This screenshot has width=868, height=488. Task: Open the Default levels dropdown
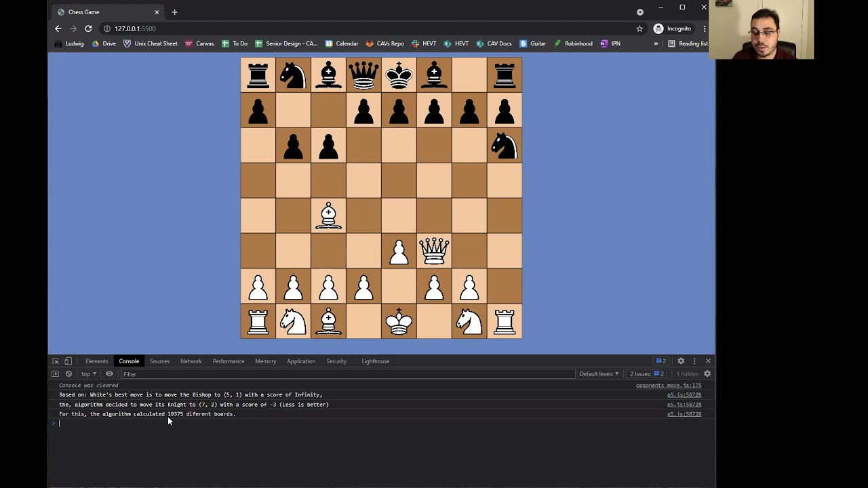coord(599,374)
